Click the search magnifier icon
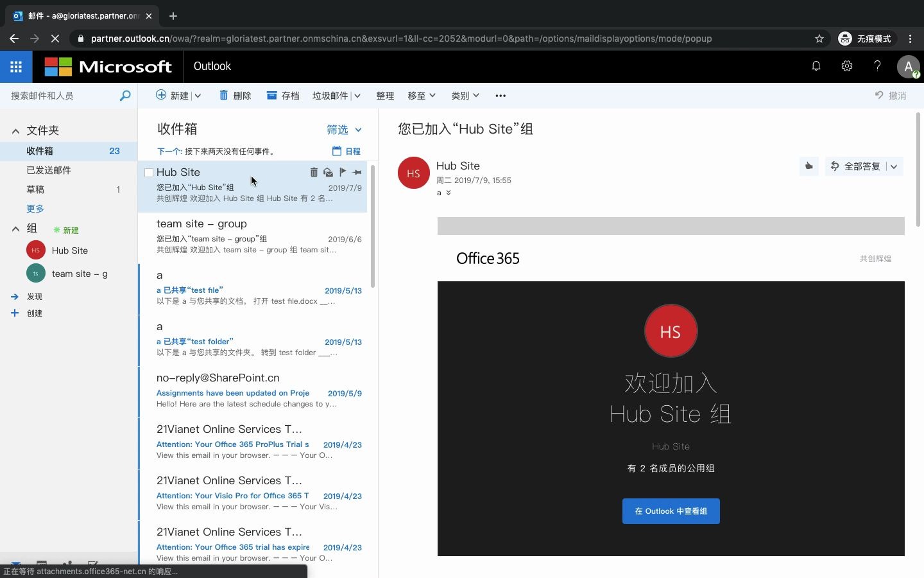This screenshot has height=578, width=924. [125, 96]
